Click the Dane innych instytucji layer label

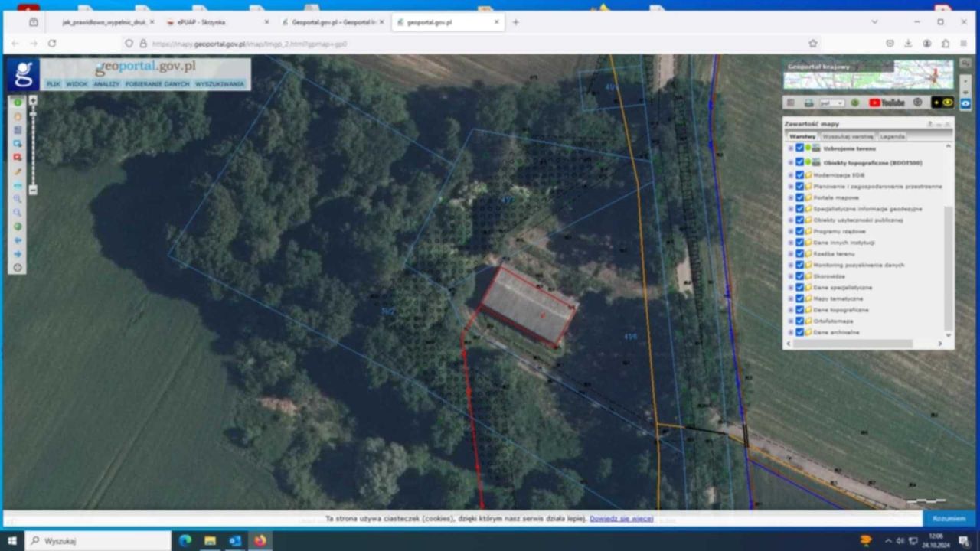[844, 243]
